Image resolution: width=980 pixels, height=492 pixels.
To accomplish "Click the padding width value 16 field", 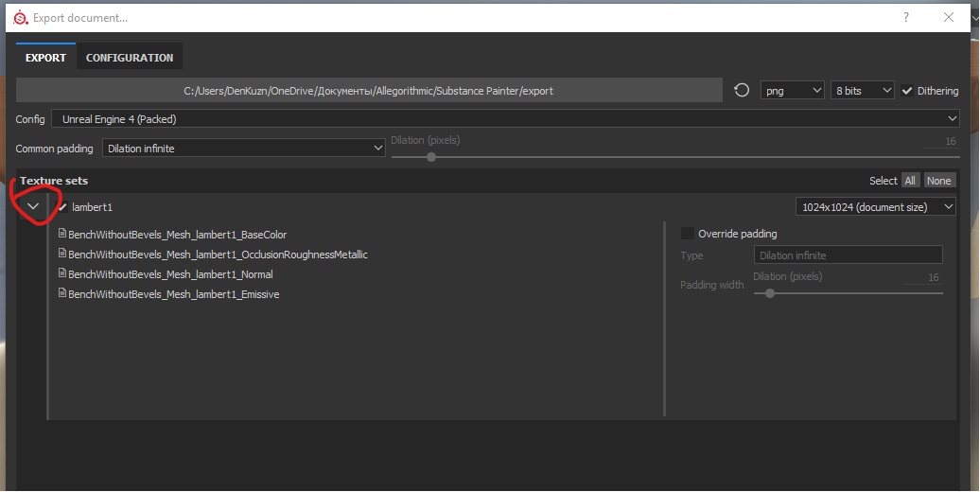I will (x=924, y=277).
